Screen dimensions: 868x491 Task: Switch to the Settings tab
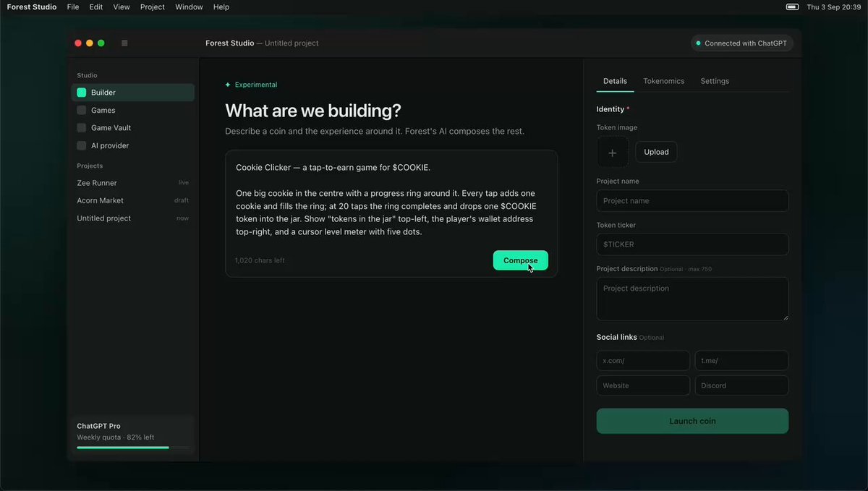715,81
